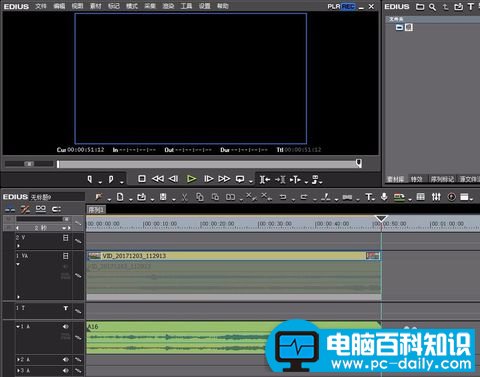Open the 工具 (Tools) menu
Screen dimensions: 480x377
[x=186, y=6]
